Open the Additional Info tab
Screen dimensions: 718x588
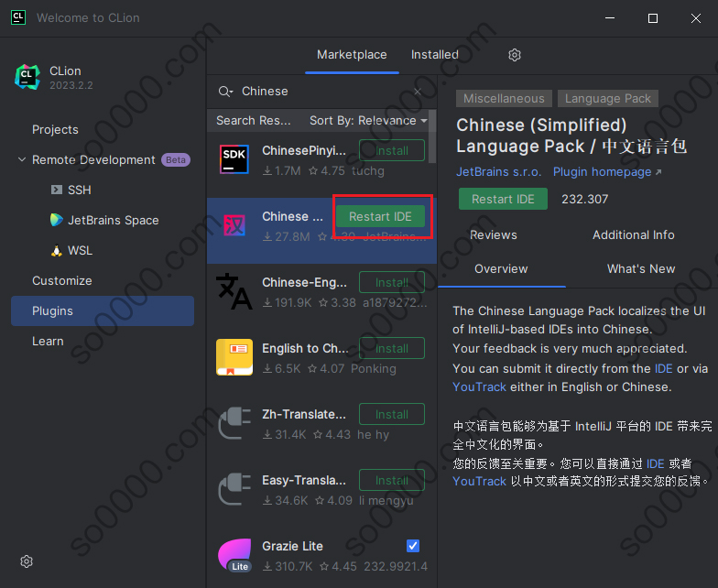[x=634, y=234]
